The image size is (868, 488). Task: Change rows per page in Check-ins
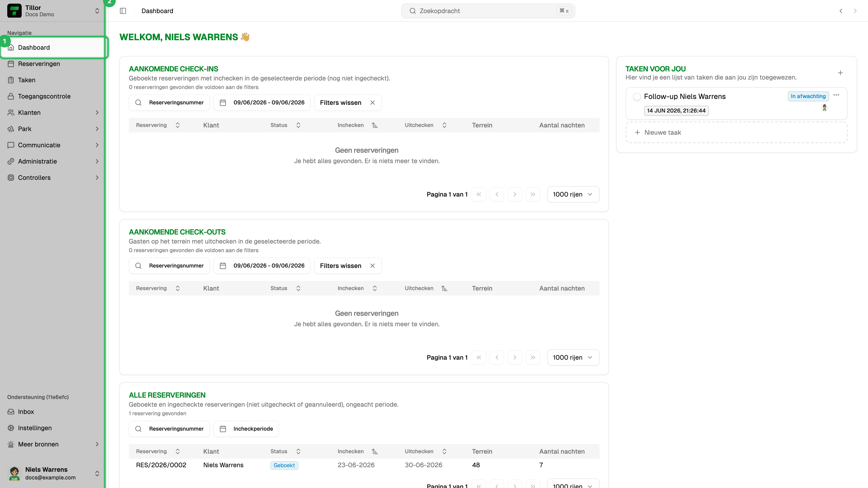573,194
